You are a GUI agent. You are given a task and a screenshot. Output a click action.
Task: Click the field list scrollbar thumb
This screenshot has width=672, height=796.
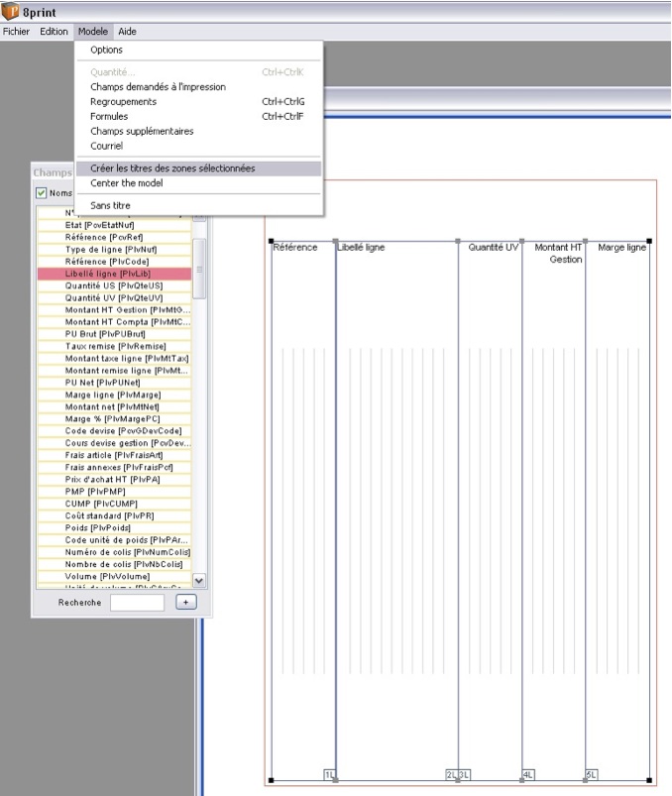[199, 269]
